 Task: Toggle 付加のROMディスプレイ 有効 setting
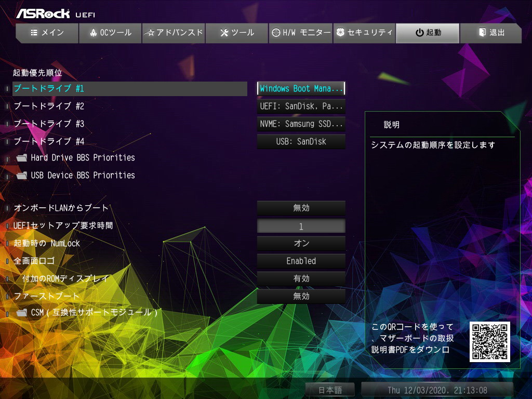301,278
